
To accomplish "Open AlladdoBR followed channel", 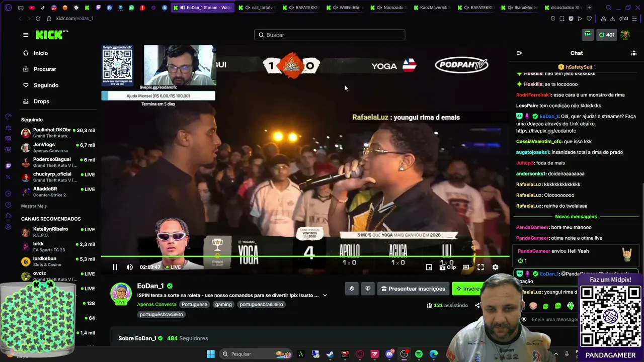I will [58, 192].
